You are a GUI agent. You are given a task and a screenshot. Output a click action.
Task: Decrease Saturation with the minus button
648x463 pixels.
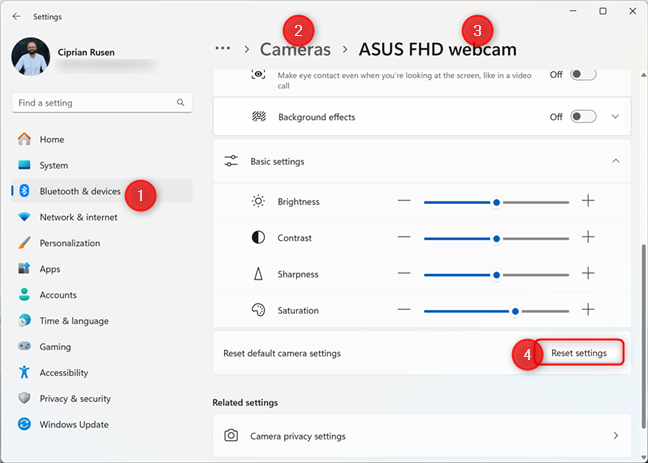pos(404,310)
